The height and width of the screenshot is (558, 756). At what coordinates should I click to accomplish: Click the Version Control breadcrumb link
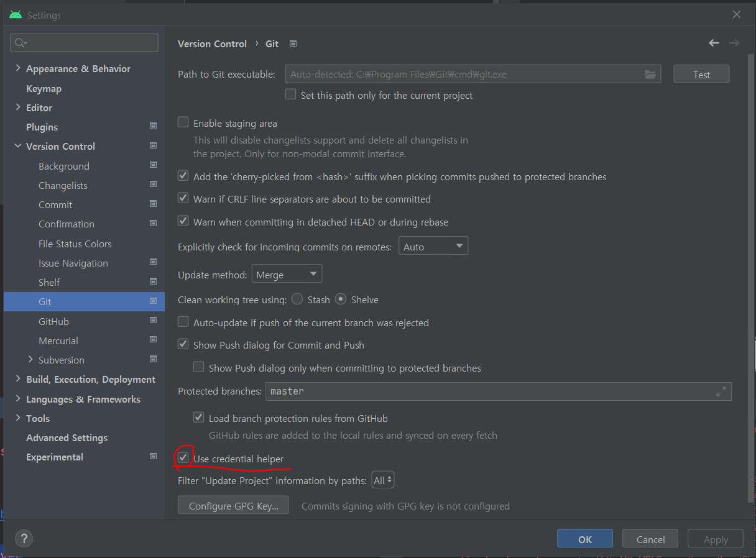click(x=212, y=43)
